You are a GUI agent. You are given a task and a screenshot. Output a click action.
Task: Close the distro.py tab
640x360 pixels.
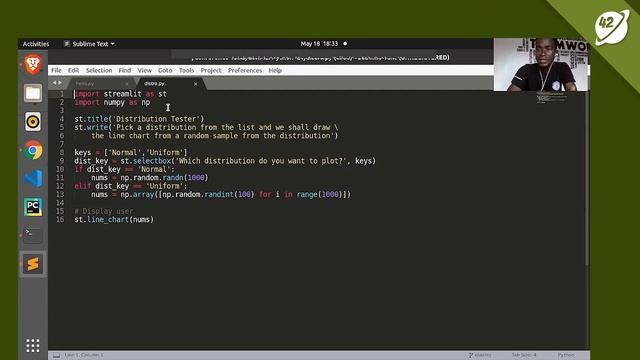[x=196, y=84]
